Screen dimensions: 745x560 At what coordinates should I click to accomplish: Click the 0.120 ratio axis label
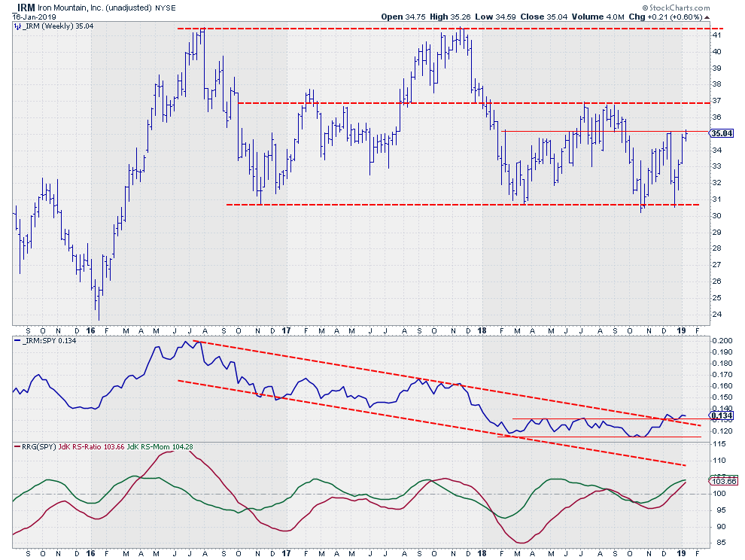pos(722,431)
